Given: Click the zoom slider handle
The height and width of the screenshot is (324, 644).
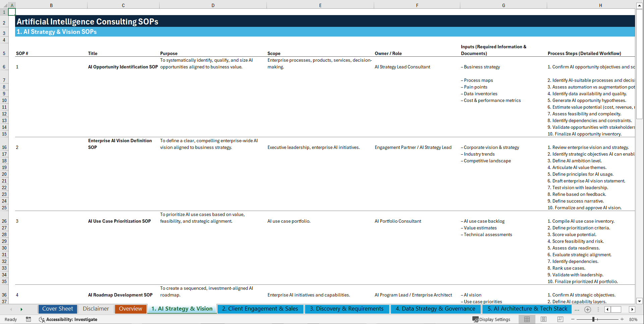Looking at the screenshot, I should [593, 319].
